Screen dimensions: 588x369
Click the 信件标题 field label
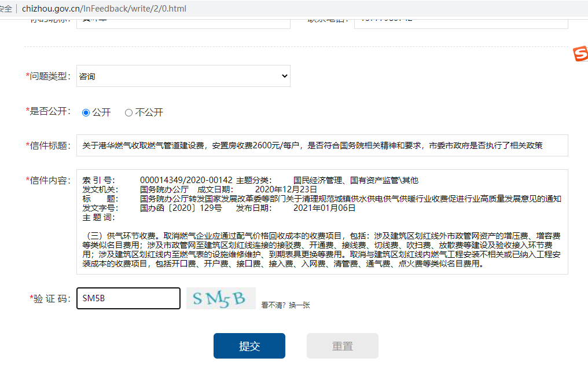click(48, 145)
